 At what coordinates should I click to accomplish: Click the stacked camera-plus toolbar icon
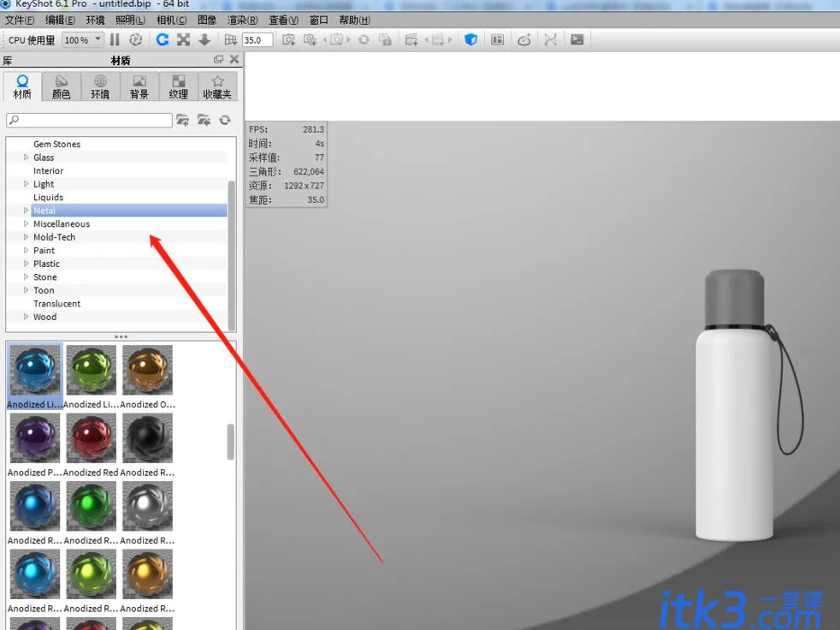click(x=310, y=39)
